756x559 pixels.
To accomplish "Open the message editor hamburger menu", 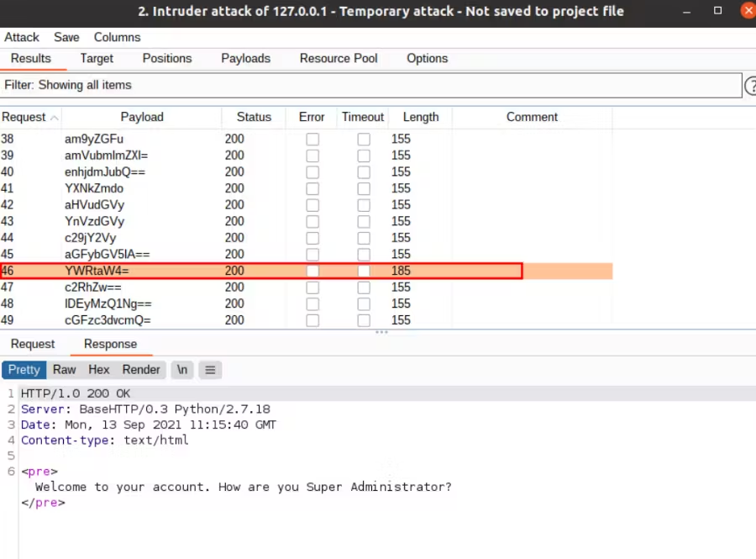I will 210,370.
